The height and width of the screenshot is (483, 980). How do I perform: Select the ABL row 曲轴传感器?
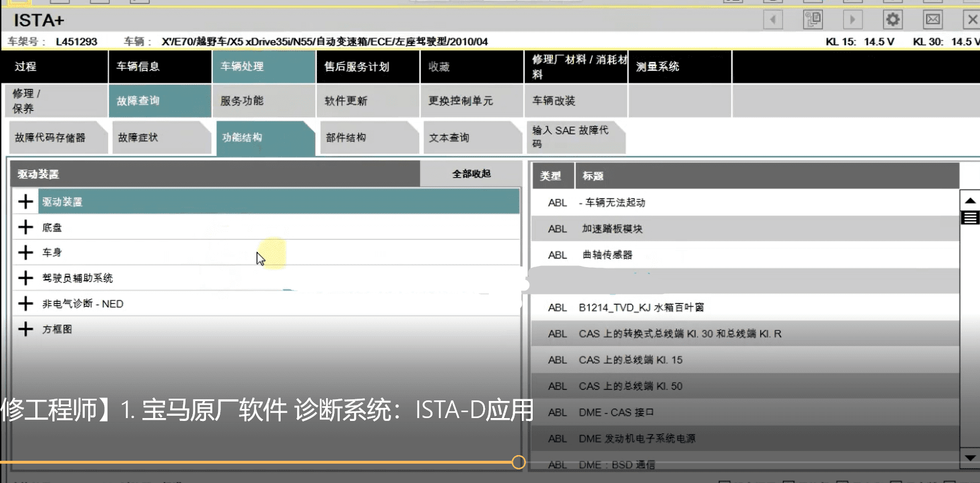click(x=745, y=255)
